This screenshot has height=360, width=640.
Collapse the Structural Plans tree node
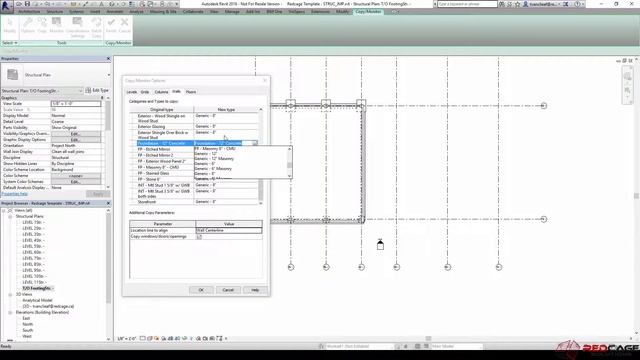(x=10, y=217)
